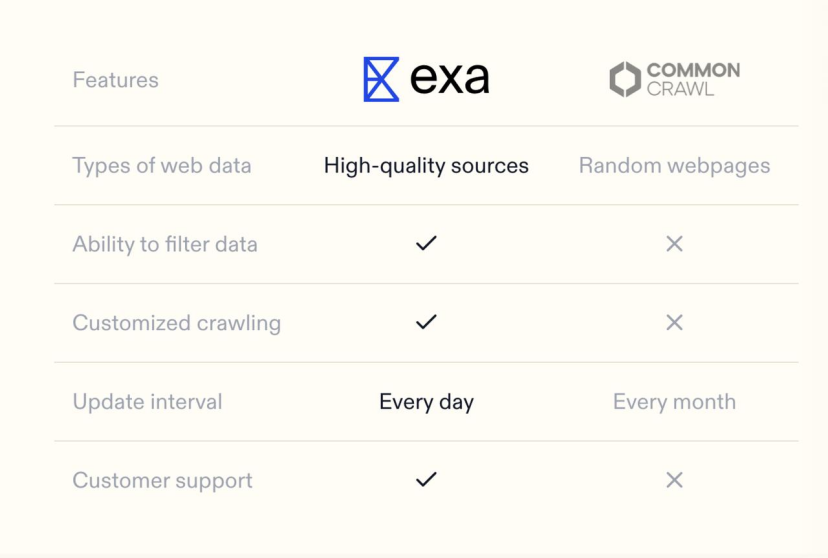Screen dimensions: 828x558
Task: Click the 'Random webpages' cell
Action: click(x=674, y=166)
